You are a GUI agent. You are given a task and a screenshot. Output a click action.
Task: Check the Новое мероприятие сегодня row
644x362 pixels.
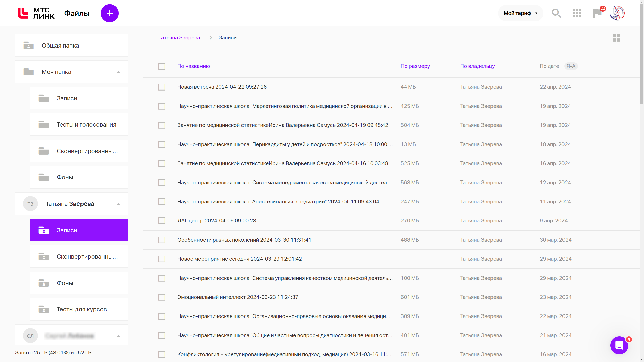[x=162, y=259]
